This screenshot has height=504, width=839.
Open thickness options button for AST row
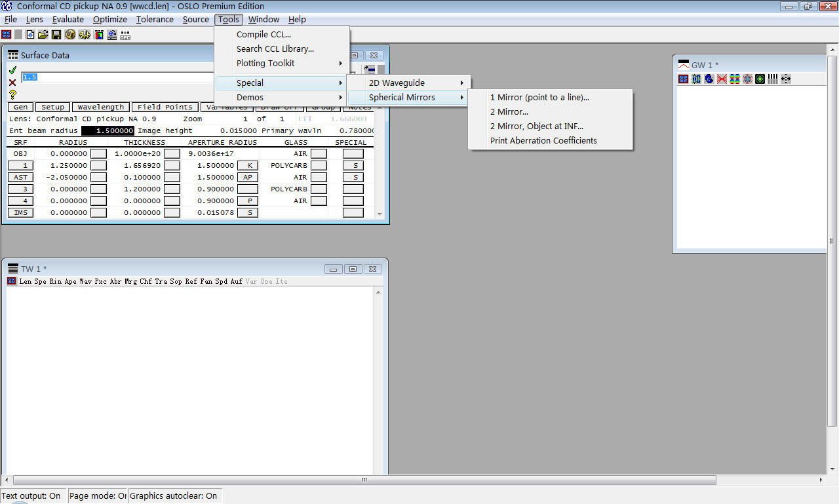point(172,177)
